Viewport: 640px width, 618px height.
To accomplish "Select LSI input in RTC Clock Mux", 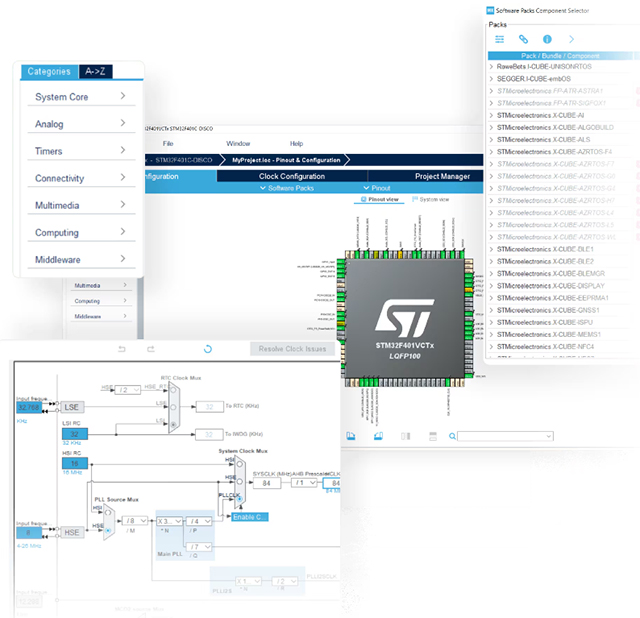I will pyautogui.click(x=173, y=425).
